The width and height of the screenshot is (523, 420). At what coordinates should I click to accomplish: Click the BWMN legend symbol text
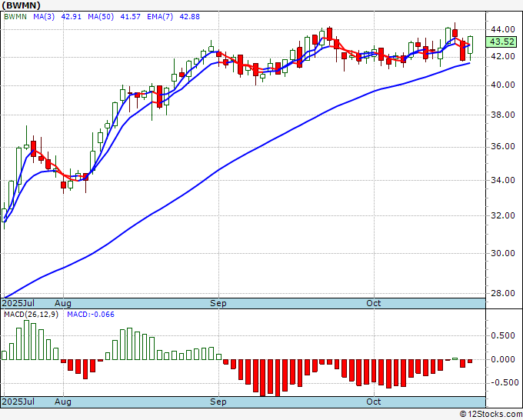click(15, 17)
